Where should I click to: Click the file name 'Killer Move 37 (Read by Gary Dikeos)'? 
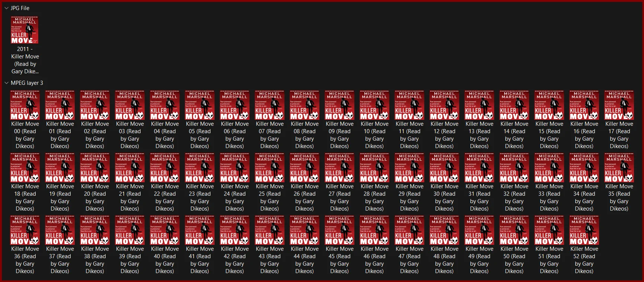click(60, 260)
